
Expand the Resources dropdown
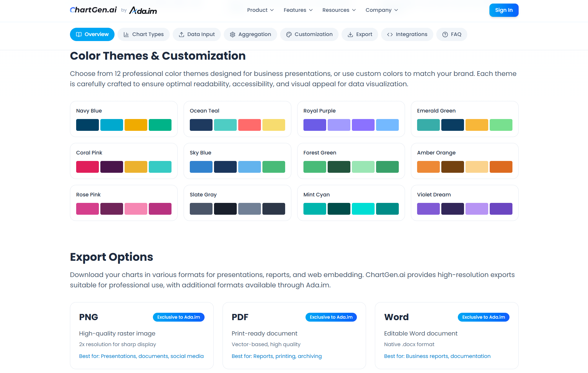coord(339,10)
